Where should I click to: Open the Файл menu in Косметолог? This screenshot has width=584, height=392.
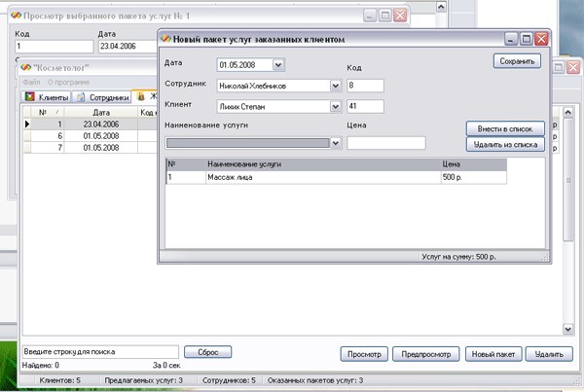[31, 82]
